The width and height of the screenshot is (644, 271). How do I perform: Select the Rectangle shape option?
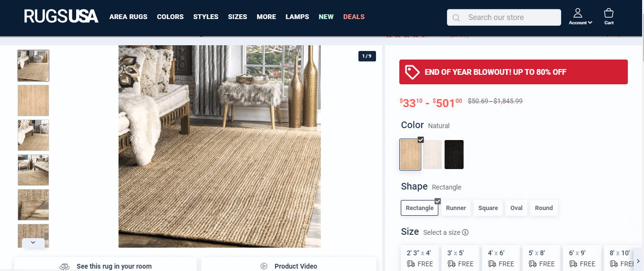420,208
